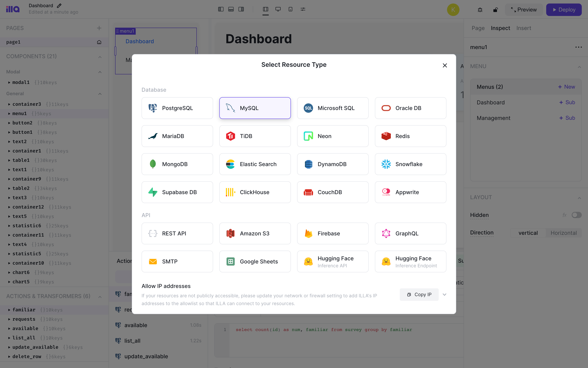Image resolution: width=588 pixels, height=368 pixels.
Task: Pick the Oracle DB resource
Action: click(410, 108)
